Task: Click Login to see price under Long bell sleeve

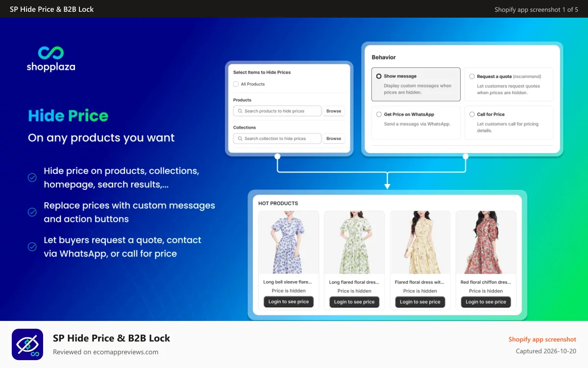Action: (289, 302)
